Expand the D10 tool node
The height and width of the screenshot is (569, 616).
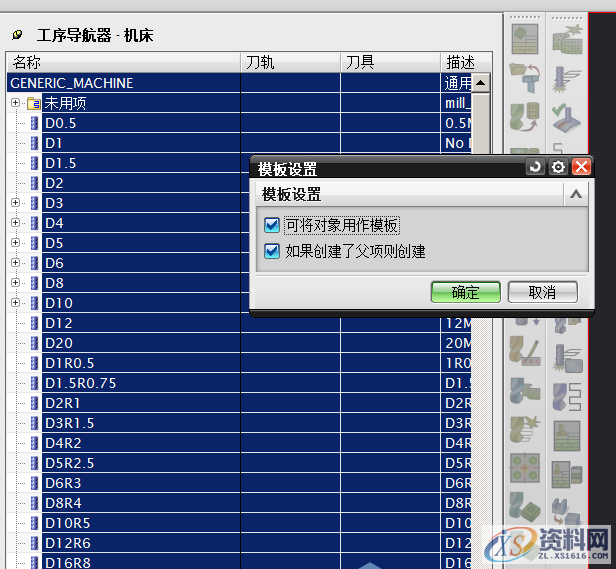pyautogui.click(x=15, y=302)
